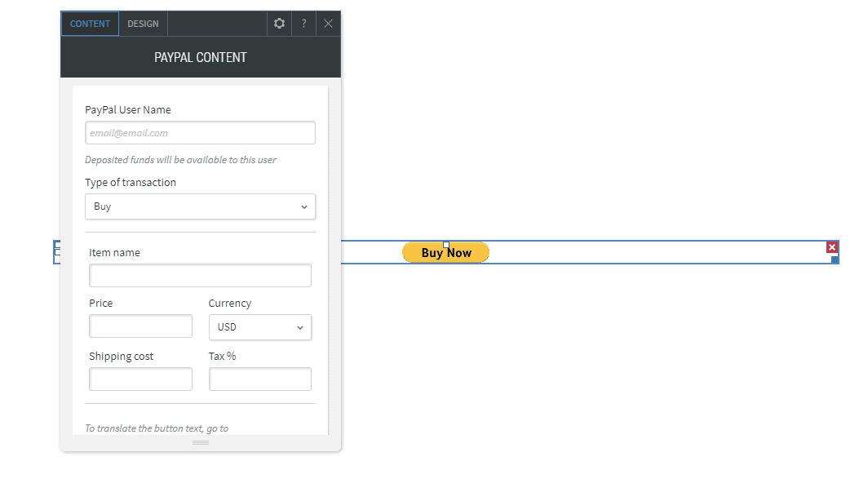This screenshot has height=488, width=868.
Task: Click the 'Currency' label
Action: pyautogui.click(x=230, y=303)
